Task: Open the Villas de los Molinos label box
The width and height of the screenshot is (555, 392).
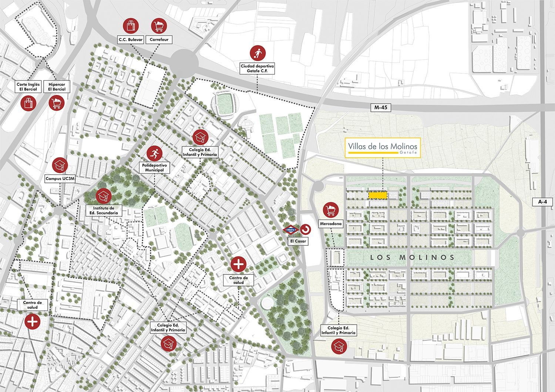Action: [x=383, y=148]
